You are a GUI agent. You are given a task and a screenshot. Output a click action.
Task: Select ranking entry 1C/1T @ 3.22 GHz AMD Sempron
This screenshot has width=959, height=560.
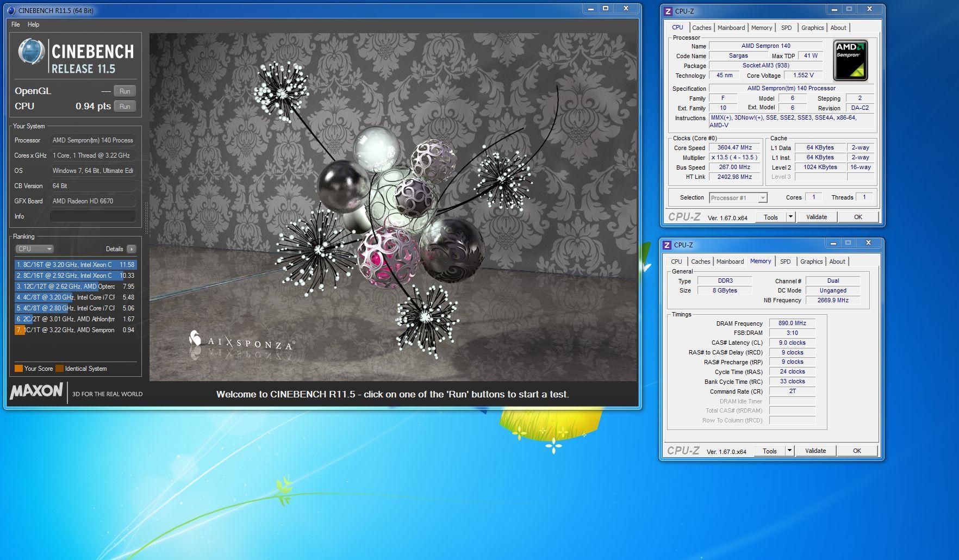point(76,330)
